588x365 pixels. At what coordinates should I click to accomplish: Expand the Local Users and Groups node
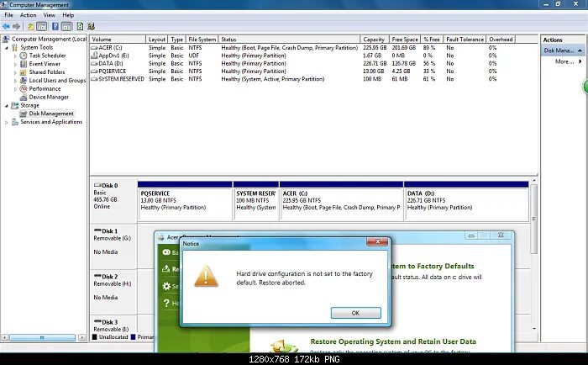pyautogui.click(x=15, y=81)
